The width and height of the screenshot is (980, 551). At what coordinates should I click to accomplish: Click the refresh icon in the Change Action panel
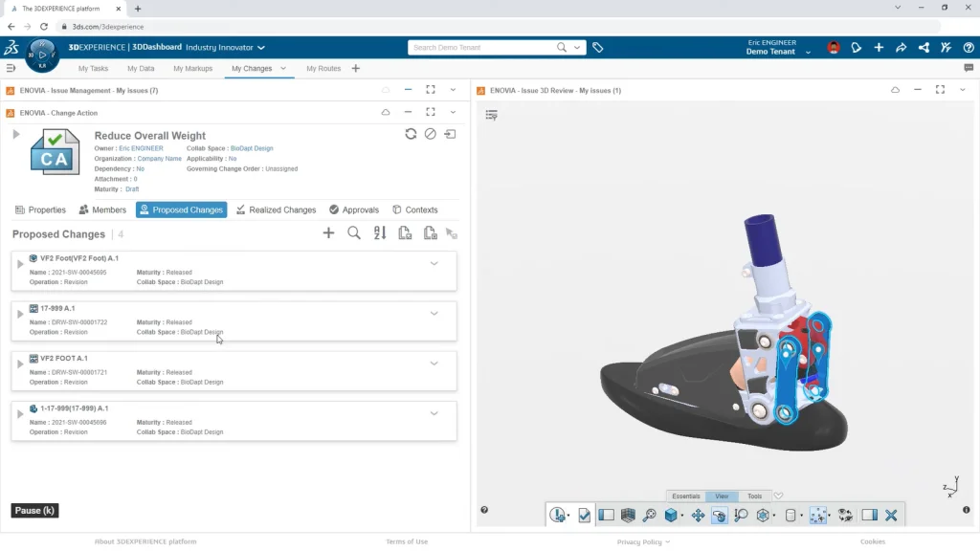[412, 134]
